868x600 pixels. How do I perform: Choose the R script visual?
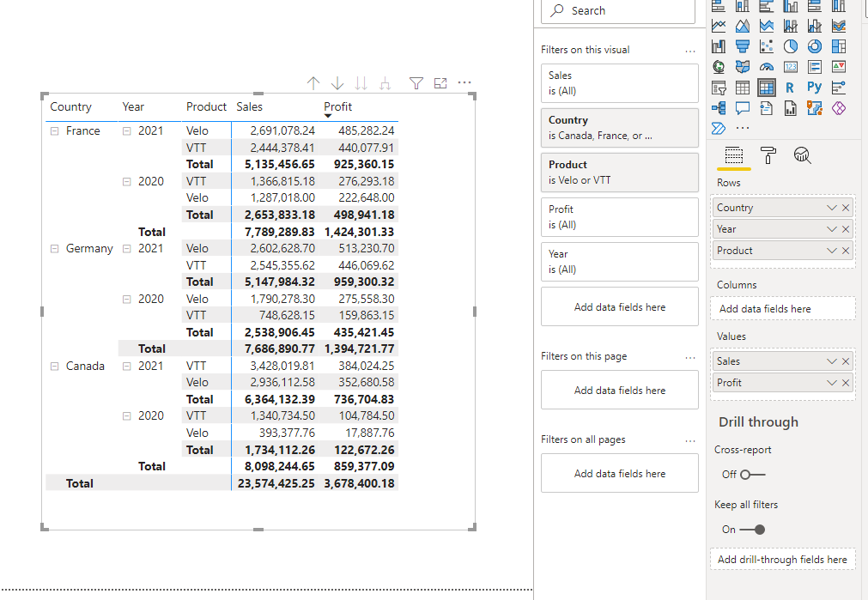click(x=791, y=88)
